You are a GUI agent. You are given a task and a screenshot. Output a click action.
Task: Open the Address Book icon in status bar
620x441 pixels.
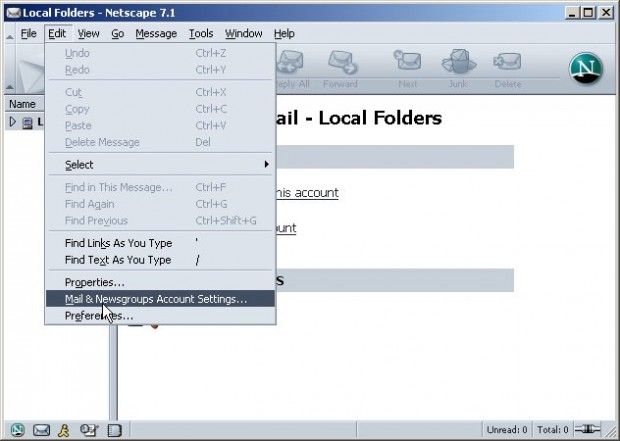pyautogui.click(x=115, y=430)
